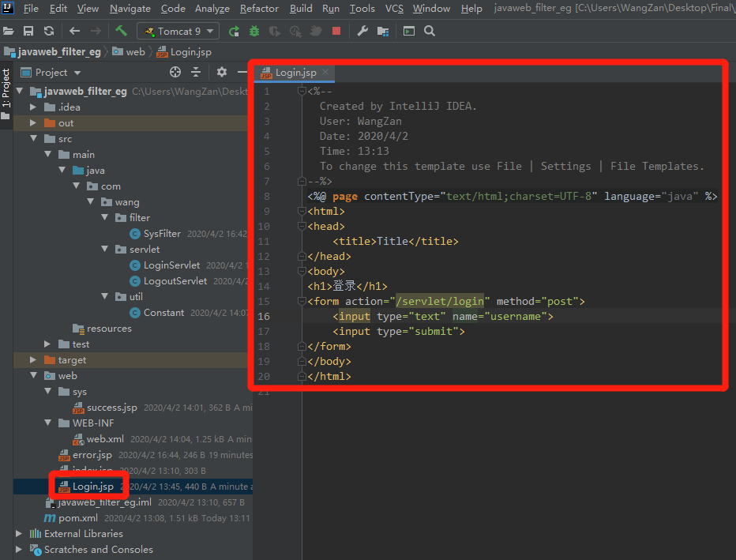Collapse the filter package
Viewport: 736px width, 560px height.
click(105, 217)
